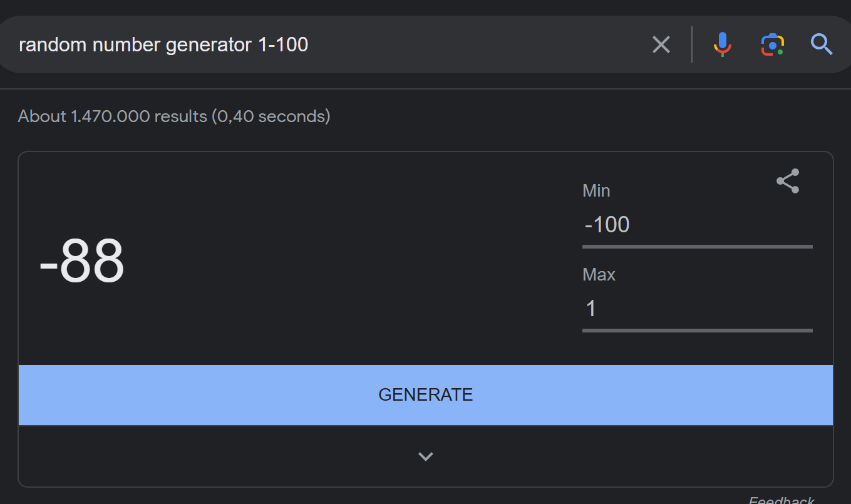Open the Feedback link below the card
This screenshot has height=504, width=851.
click(x=781, y=500)
